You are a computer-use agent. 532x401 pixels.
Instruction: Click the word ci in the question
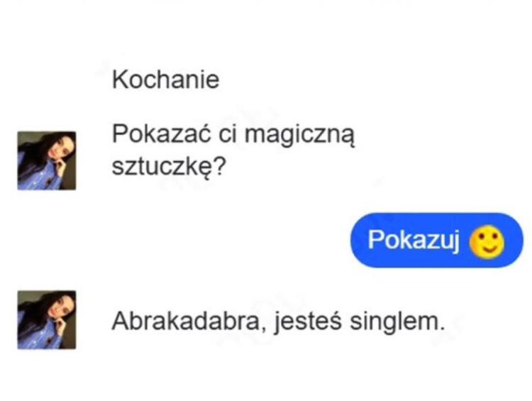(x=227, y=134)
